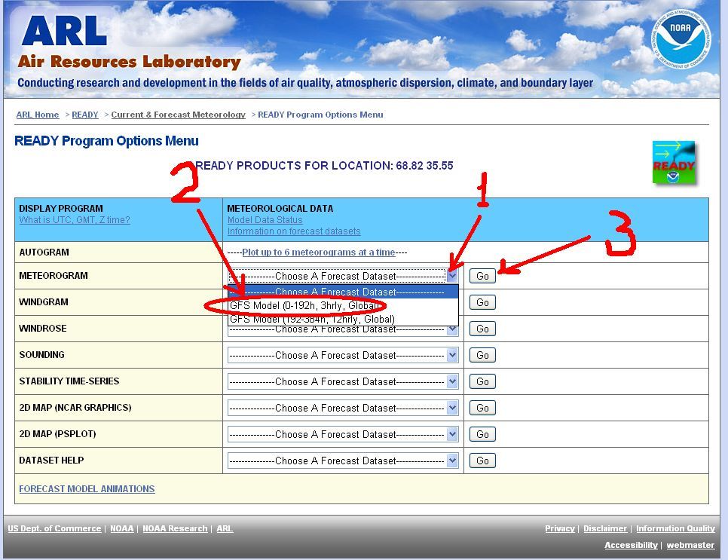The image size is (728, 560).
Task: Click the READY program logo icon
Action: pos(674,162)
